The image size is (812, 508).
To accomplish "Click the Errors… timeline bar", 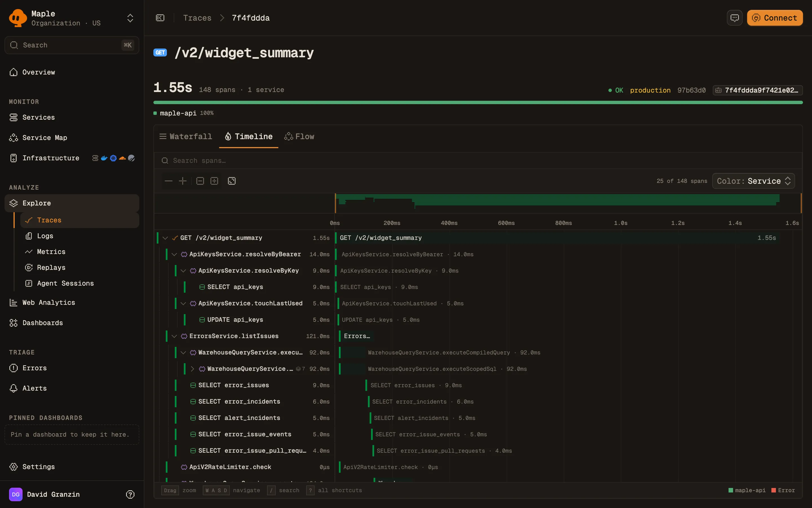I will click(356, 336).
